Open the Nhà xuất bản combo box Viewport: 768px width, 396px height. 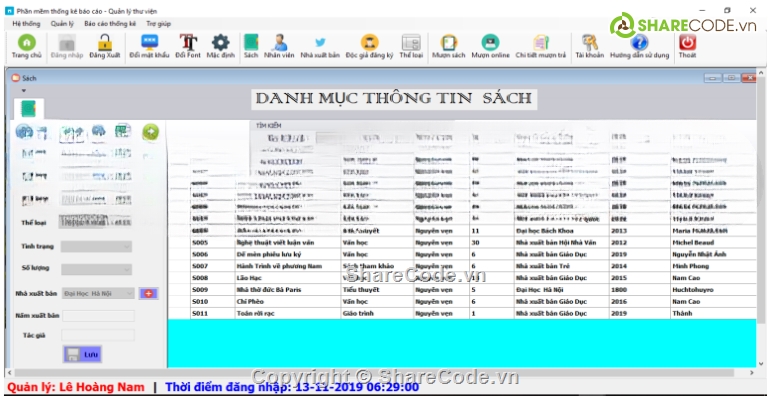(x=98, y=293)
